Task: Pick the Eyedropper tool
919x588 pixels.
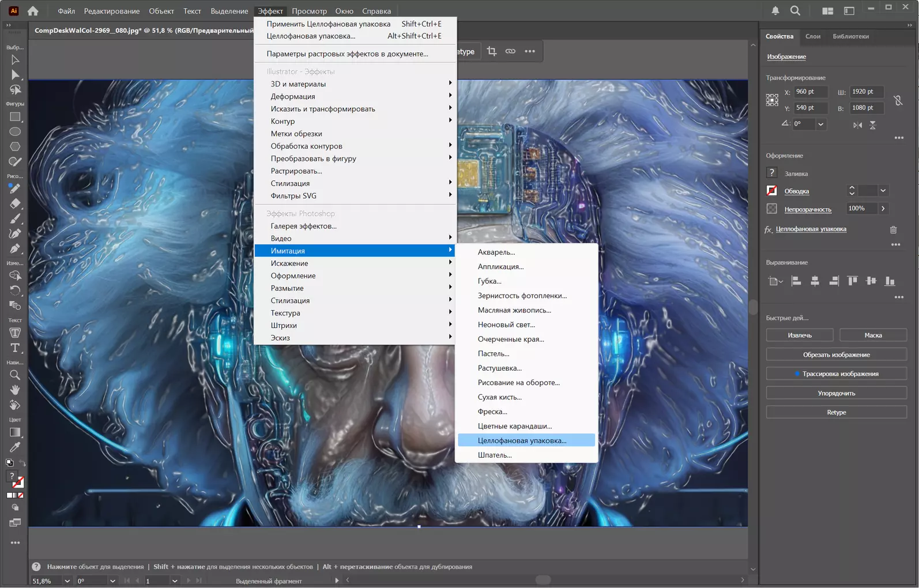Action: coord(15,447)
